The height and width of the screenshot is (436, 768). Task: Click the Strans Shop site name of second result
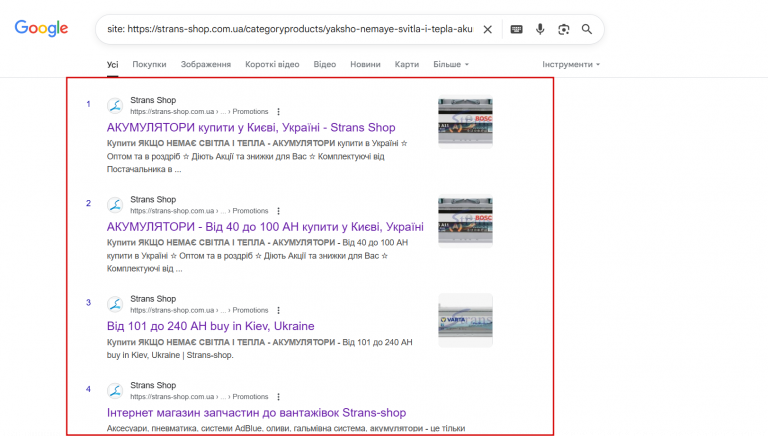click(153, 199)
